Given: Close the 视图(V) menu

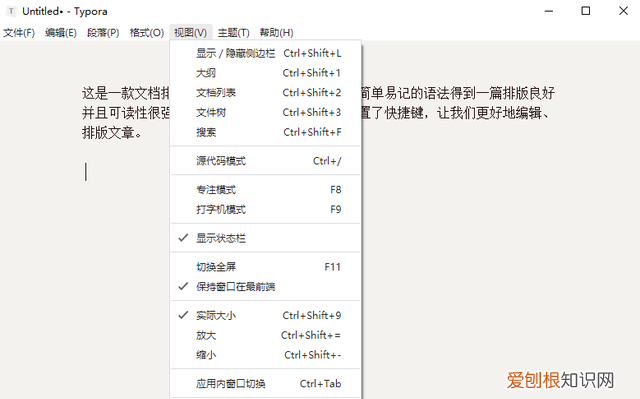Looking at the screenshot, I should 191,33.
